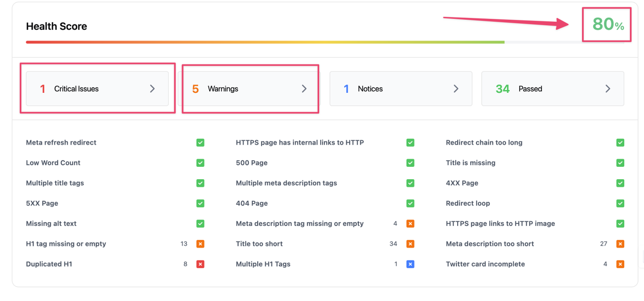Expand the Passed chevron arrow
The image size is (644, 301).
pos(608,89)
